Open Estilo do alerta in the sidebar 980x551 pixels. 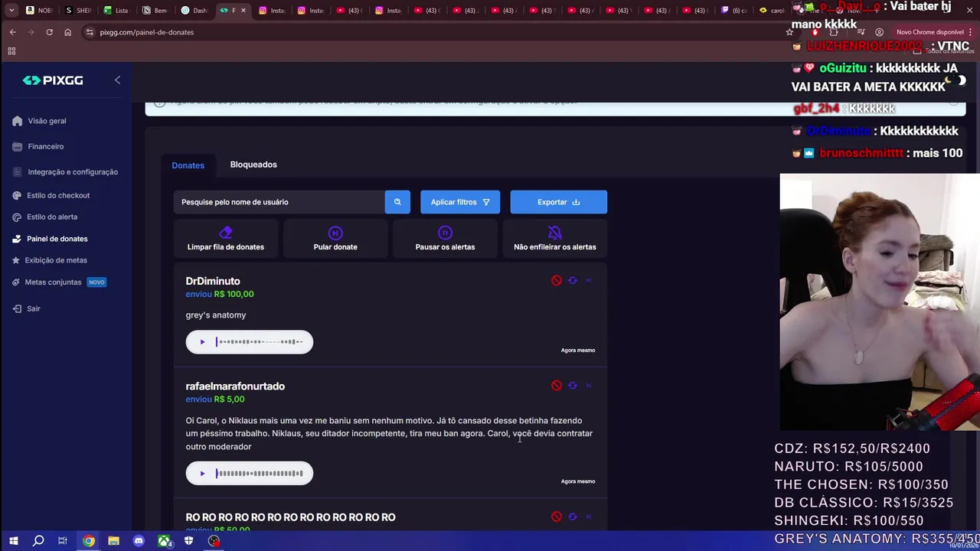click(44, 217)
